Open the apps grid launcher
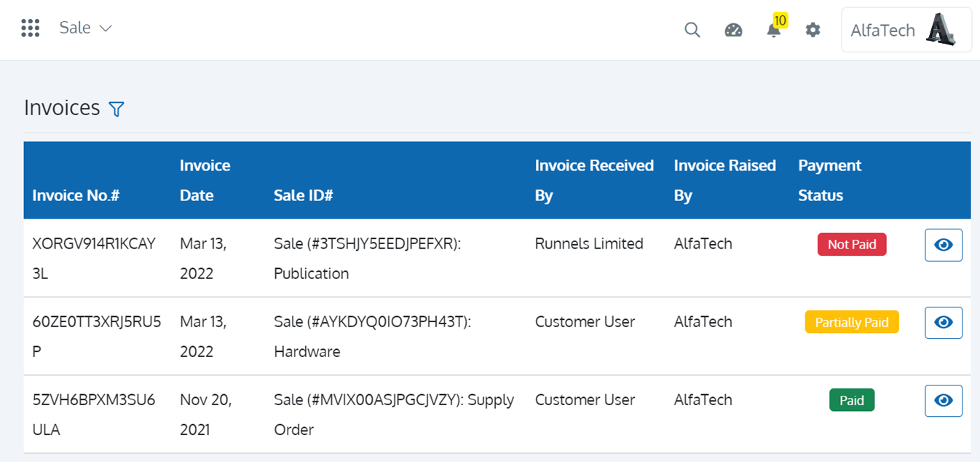The height and width of the screenshot is (462, 980). coord(30,28)
